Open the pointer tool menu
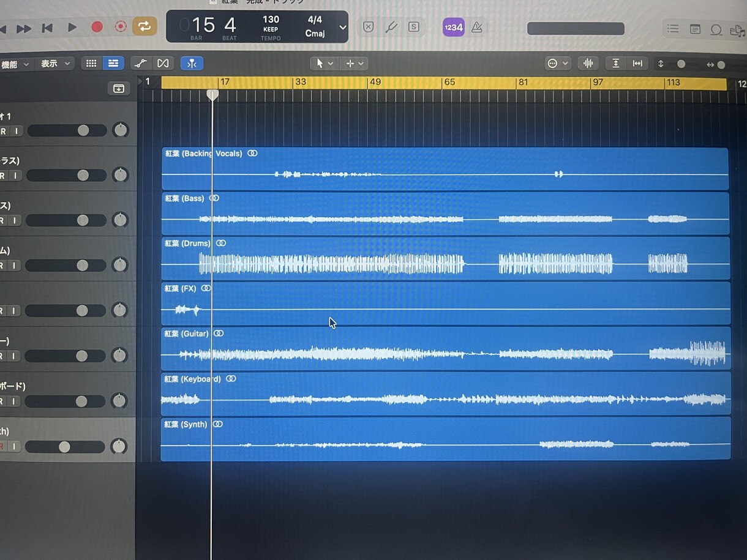Screen dimensions: 747x560 click(324, 63)
